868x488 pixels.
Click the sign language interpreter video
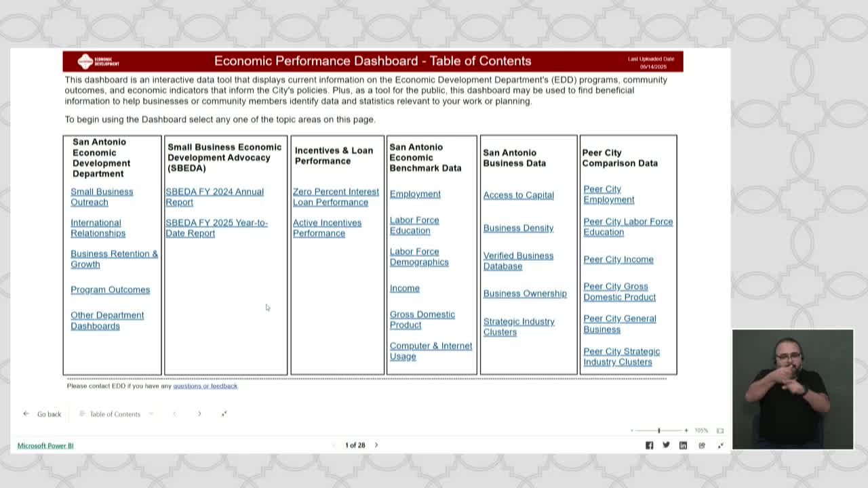793,390
